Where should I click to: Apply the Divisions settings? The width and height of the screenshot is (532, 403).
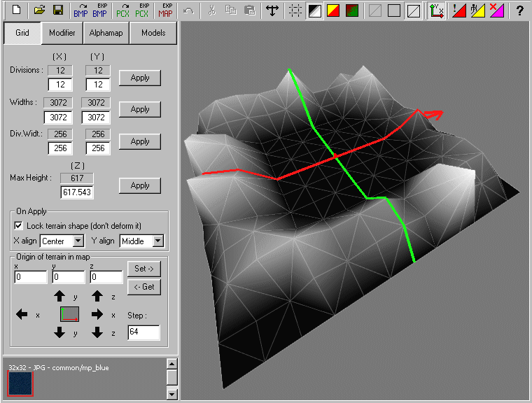click(140, 78)
